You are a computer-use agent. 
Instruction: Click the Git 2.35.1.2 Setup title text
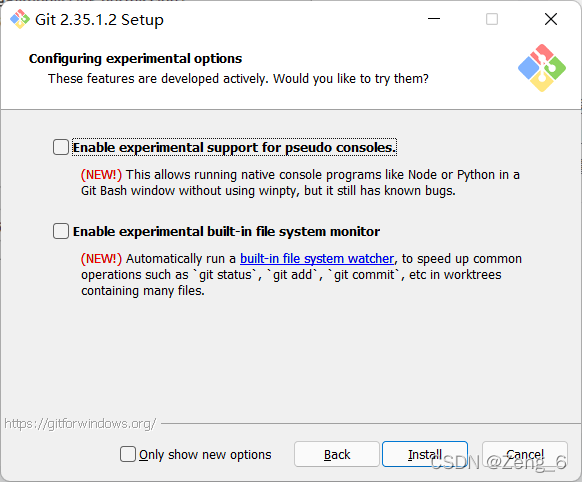pyautogui.click(x=99, y=20)
